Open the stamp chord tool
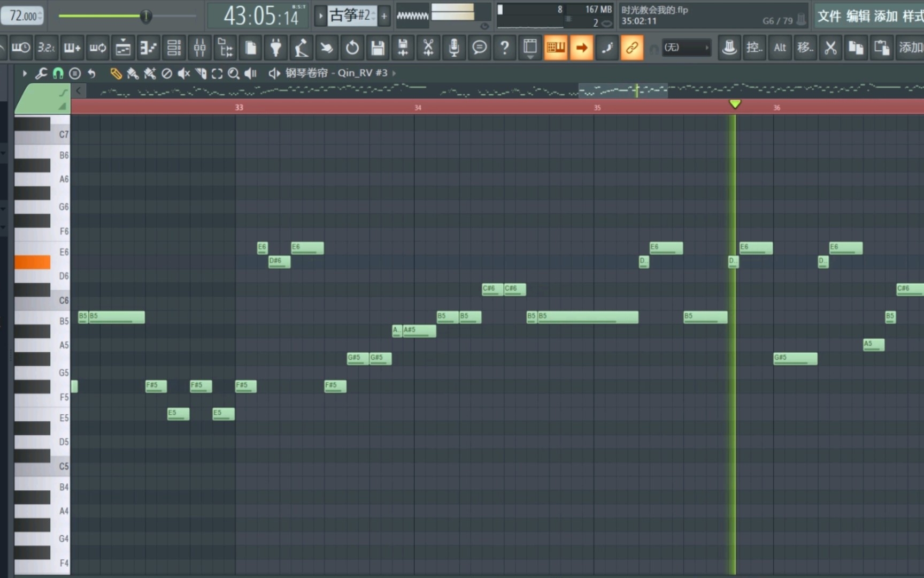Image resolution: width=924 pixels, height=578 pixels. [x=75, y=73]
